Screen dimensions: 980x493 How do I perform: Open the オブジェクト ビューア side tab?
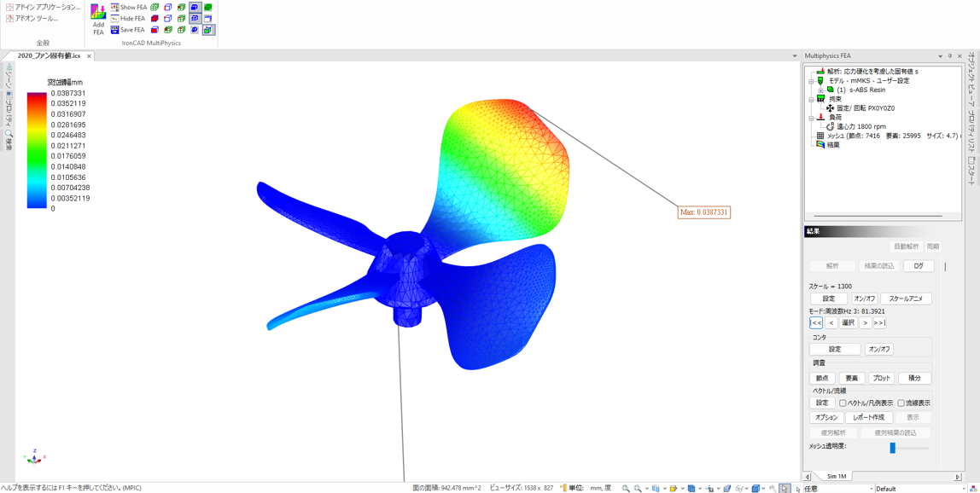[971, 81]
